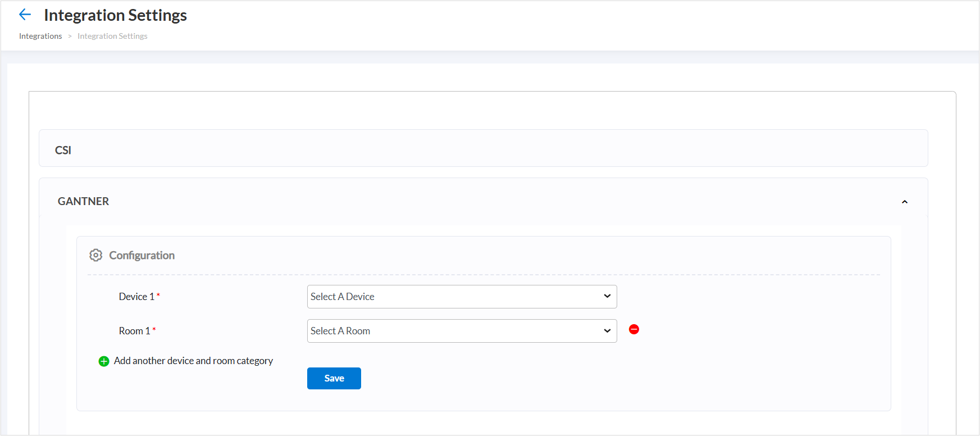Go back using the blue arrow icon
Screen dimensions: 980x436
[x=25, y=15]
